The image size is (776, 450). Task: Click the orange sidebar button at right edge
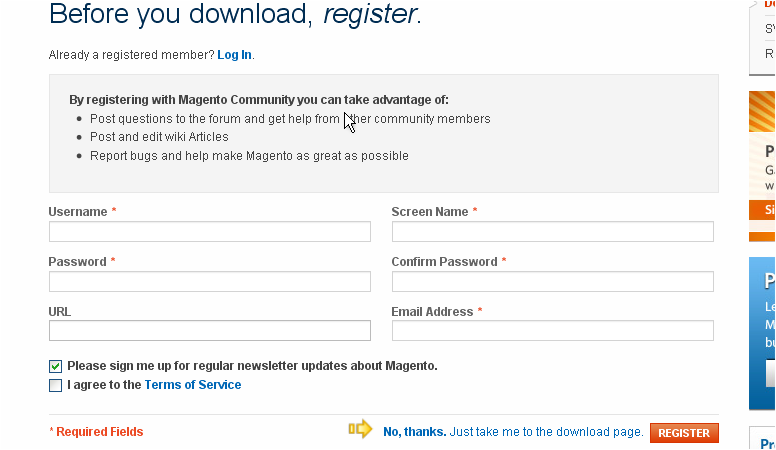pyautogui.click(x=762, y=210)
